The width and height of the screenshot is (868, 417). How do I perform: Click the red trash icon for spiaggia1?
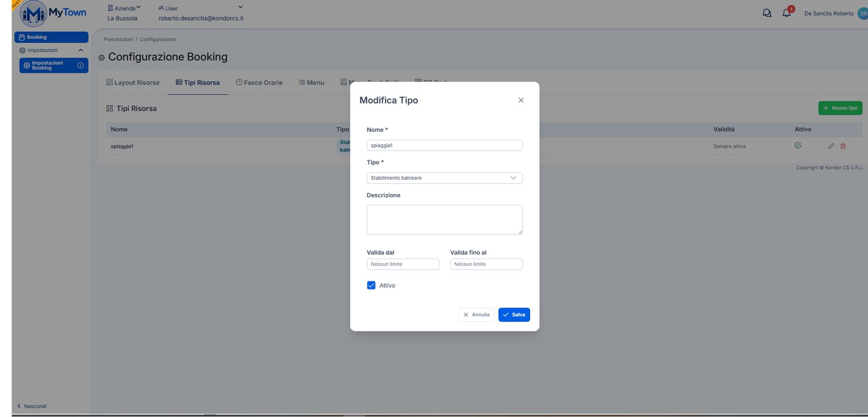[843, 146]
